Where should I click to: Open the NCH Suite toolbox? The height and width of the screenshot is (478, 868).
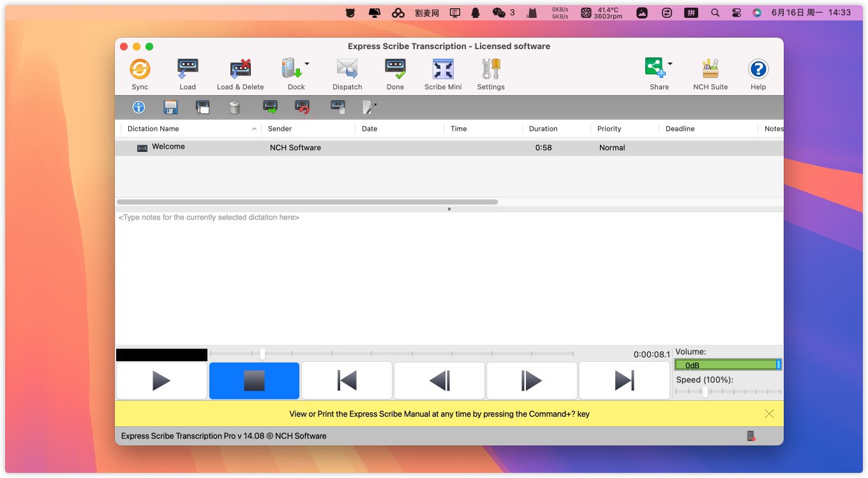coord(710,70)
